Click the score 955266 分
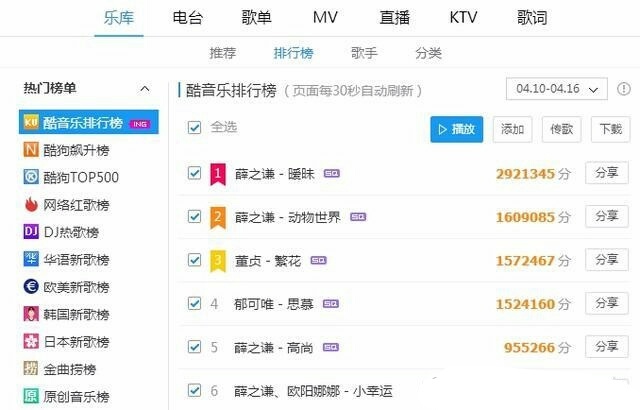Viewport: 640px width, 410px height. coord(537,348)
